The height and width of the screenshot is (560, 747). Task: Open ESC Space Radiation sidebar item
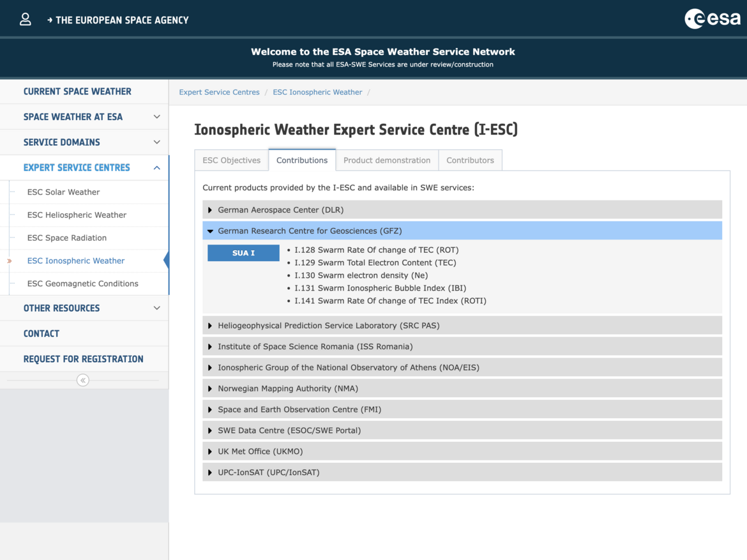point(66,238)
